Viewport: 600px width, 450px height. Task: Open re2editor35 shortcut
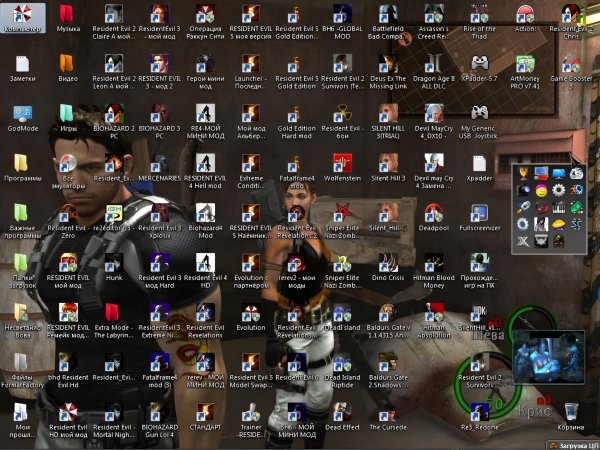[x=114, y=217]
